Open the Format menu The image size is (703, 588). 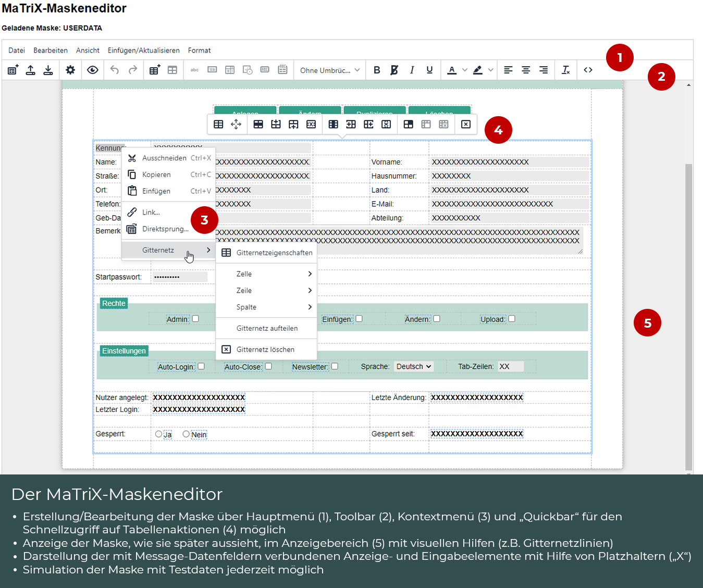[x=199, y=50]
